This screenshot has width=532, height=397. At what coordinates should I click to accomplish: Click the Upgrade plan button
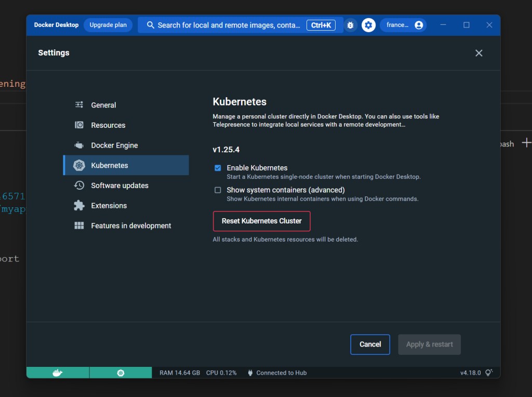108,25
